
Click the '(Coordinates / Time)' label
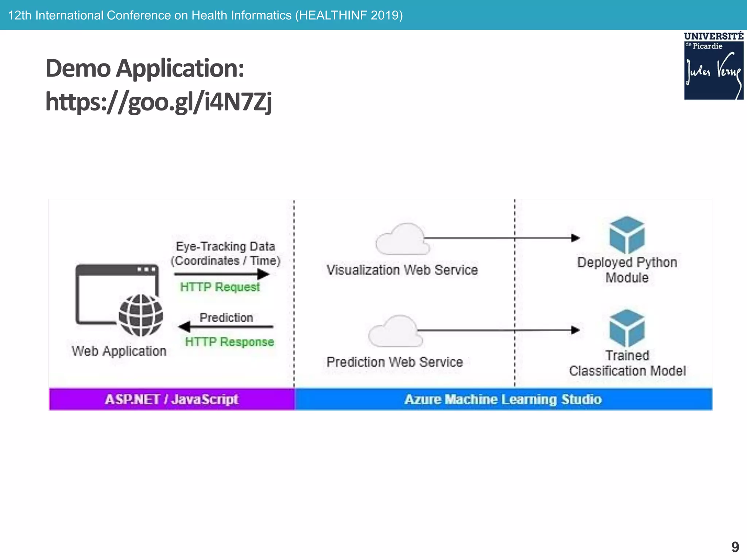226,261
